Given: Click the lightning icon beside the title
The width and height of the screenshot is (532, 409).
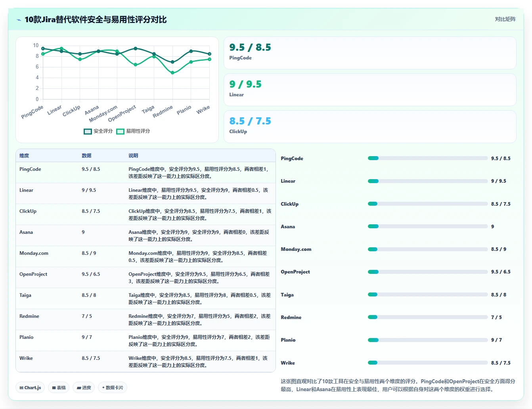Looking at the screenshot, I should pos(19,20).
